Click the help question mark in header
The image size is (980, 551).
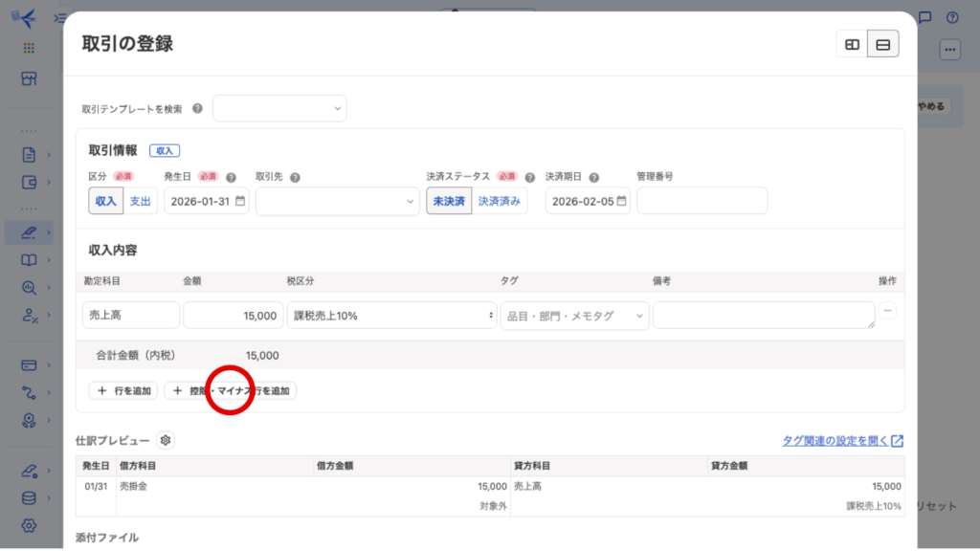(952, 17)
